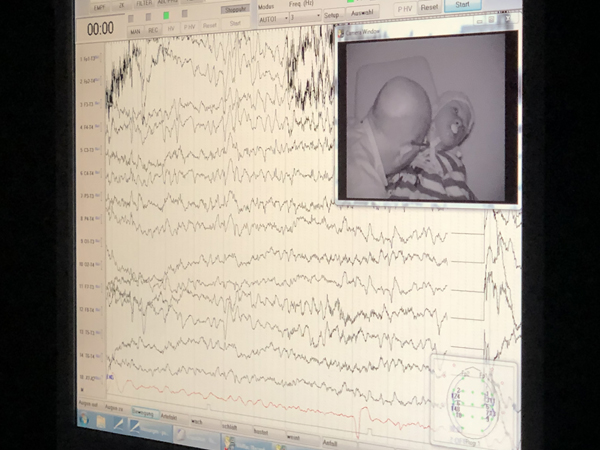600x450 pixels.
Task: Open the Freq (Hz) dropdown
Action: (305, 17)
